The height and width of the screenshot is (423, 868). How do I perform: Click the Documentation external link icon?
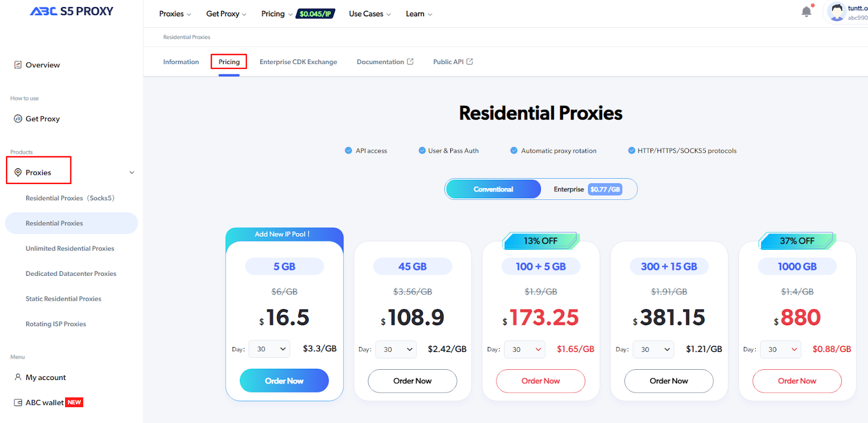coord(410,61)
